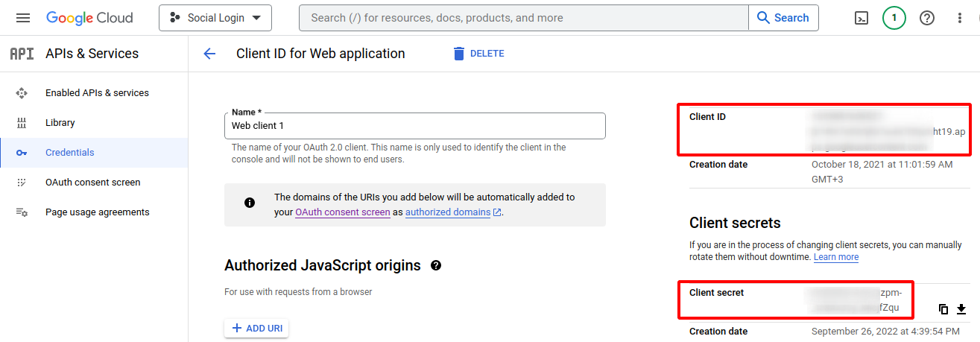
Task: Click the DELETE button
Action: 478,54
